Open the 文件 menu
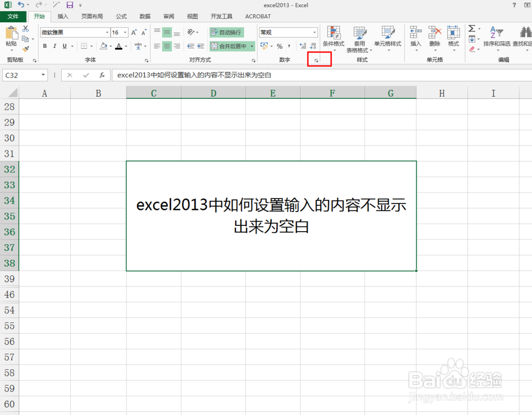The width and height of the screenshot is (532, 415). point(13,16)
